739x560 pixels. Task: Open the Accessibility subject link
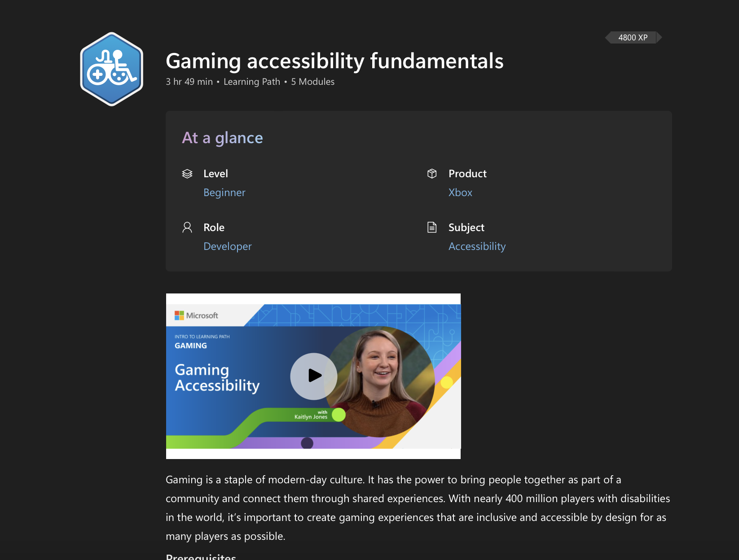coord(477,246)
